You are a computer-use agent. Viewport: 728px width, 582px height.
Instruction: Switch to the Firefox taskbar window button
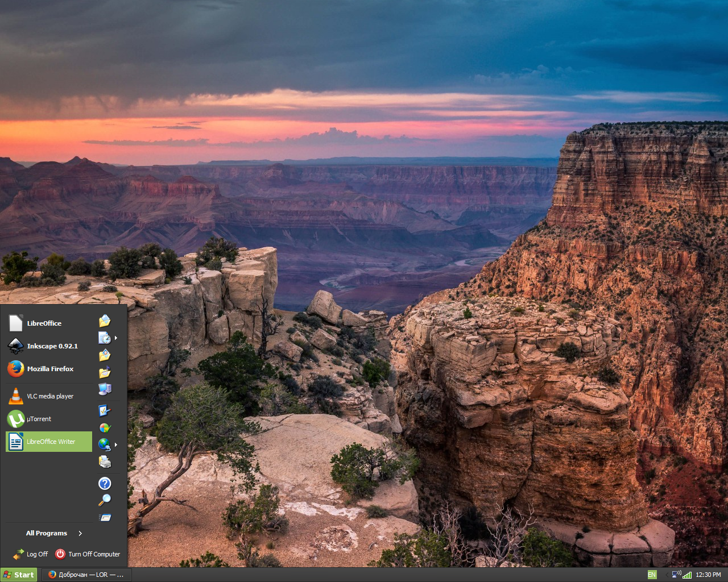86,575
